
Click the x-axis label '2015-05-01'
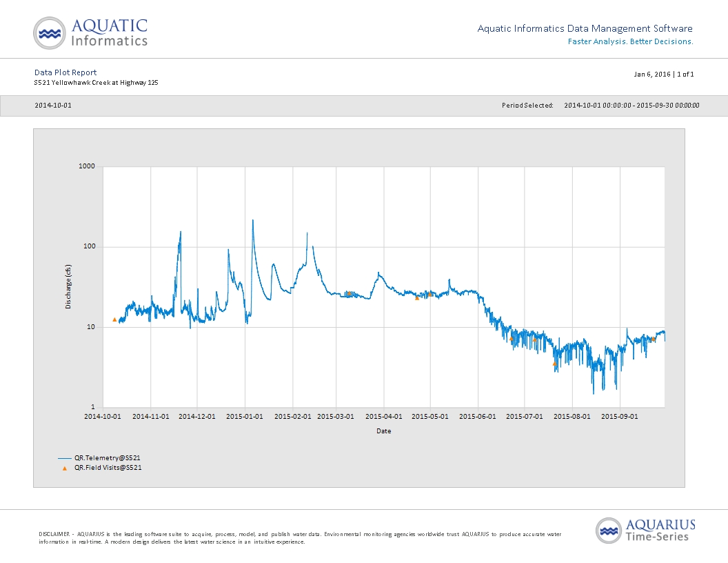430,417
